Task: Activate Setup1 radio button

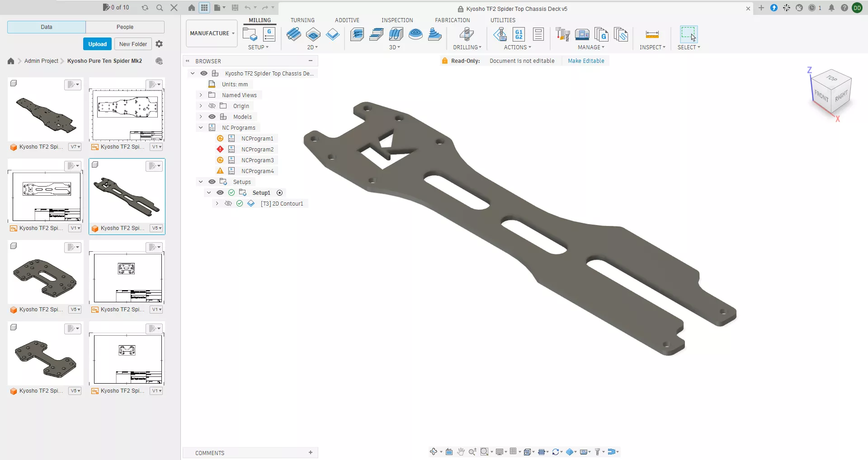Action: 279,193
